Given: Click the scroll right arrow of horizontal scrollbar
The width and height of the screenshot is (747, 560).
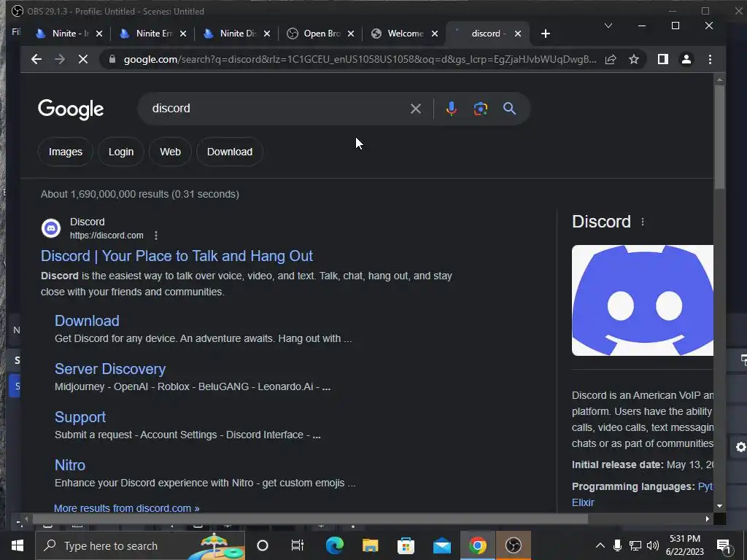Looking at the screenshot, I should point(708,519).
